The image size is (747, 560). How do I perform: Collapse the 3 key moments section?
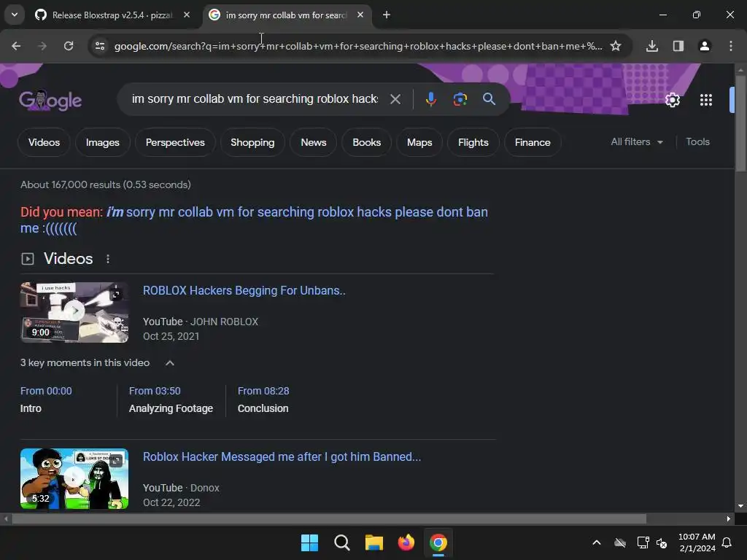169,363
